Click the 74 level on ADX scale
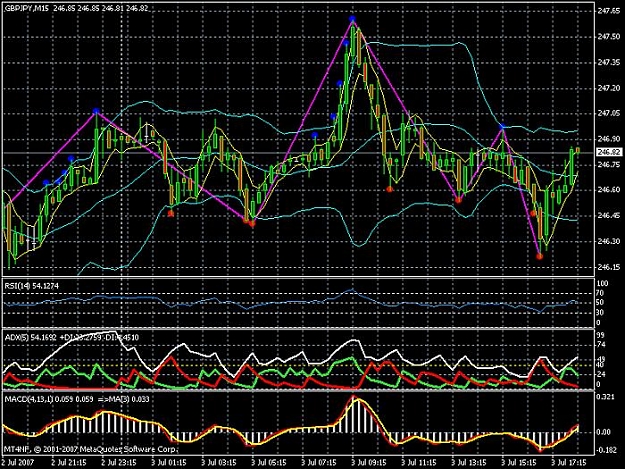Image resolution: width=625 pixels, height=469 pixels. [601, 344]
